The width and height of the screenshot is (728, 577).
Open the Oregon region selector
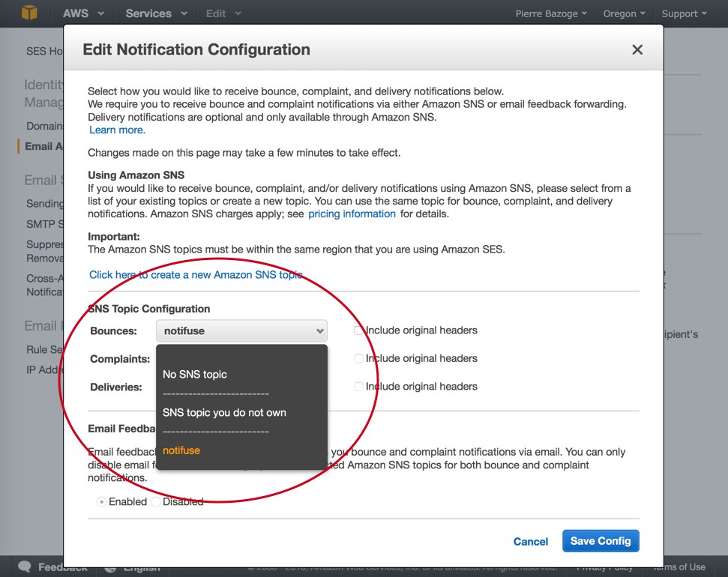pyautogui.click(x=624, y=14)
